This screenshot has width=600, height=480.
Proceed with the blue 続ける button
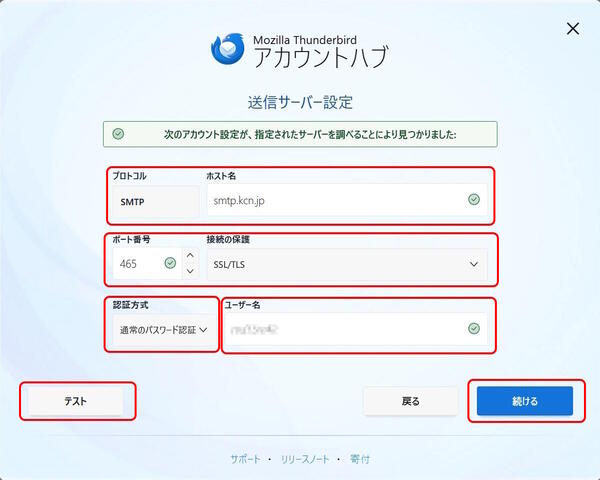(x=525, y=401)
